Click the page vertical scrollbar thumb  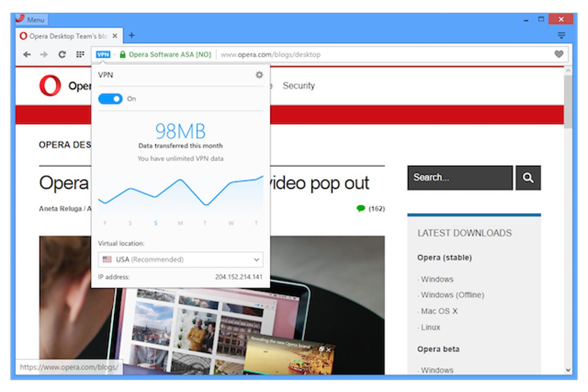(x=568, y=101)
